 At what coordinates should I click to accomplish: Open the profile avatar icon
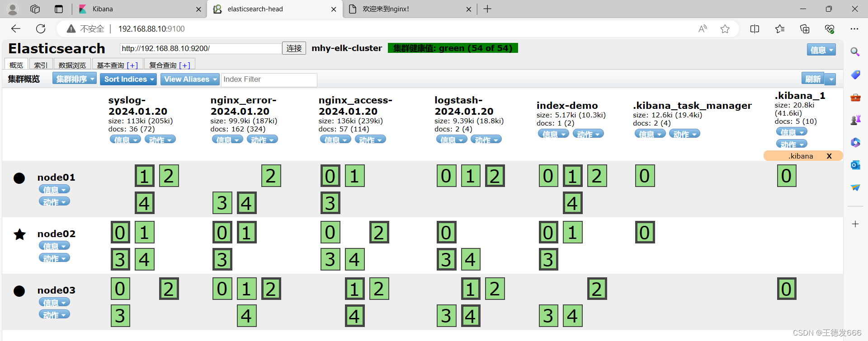[13, 9]
